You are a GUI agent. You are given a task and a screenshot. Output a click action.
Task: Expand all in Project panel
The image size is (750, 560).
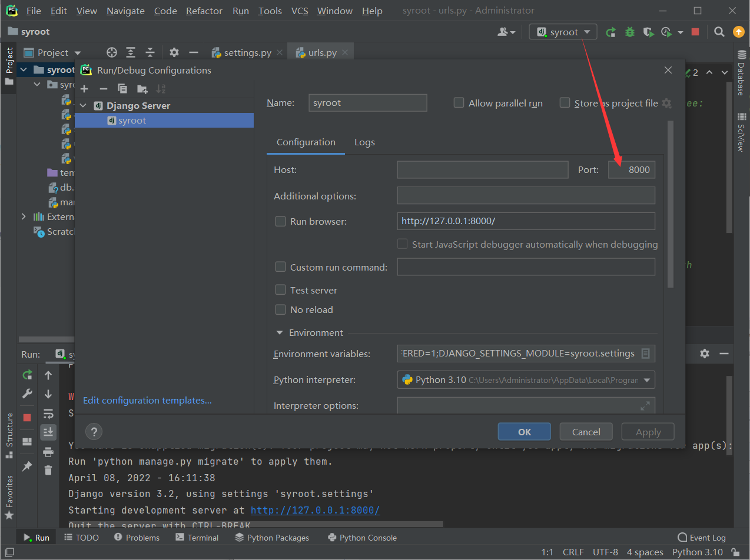131,52
